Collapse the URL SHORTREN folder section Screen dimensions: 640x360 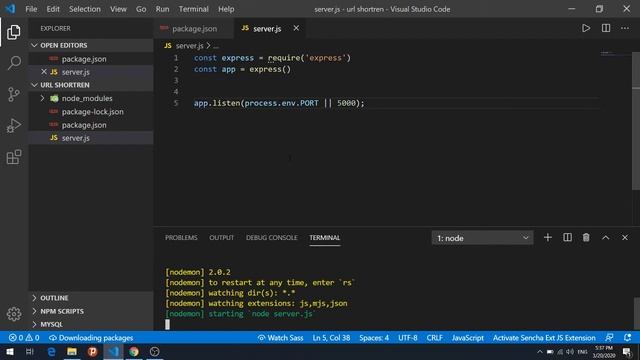pyautogui.click(x=91, y=85)
